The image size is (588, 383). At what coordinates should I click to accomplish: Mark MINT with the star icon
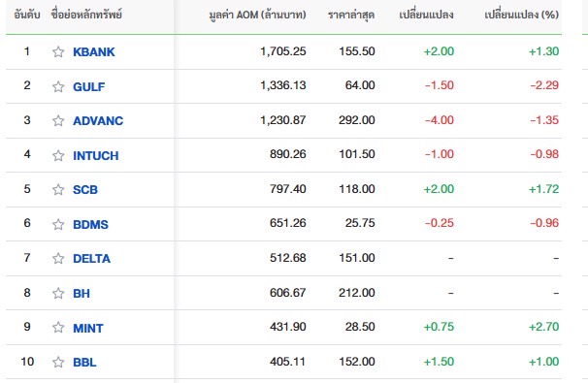coord(58,328)
